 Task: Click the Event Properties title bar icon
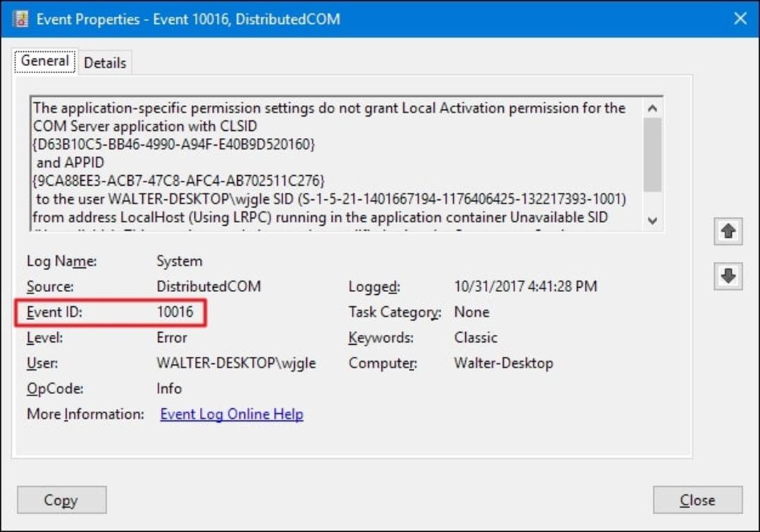20,19
